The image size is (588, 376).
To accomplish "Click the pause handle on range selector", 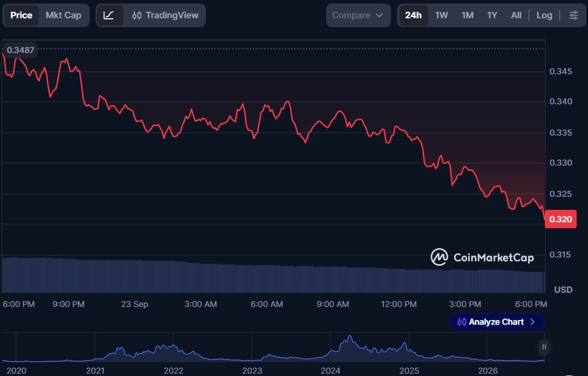I will (x=544, y=347).
